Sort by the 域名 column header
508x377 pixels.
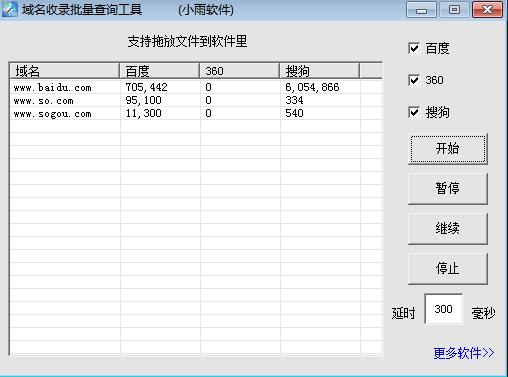[65, 71]
